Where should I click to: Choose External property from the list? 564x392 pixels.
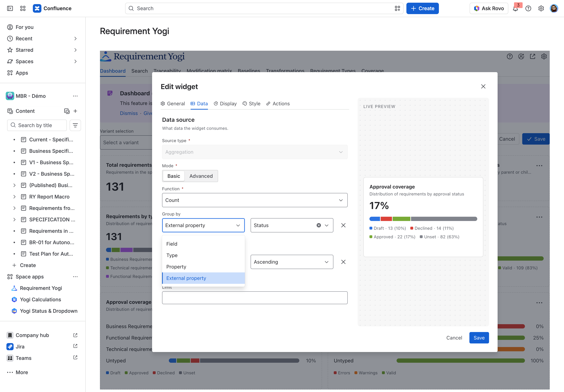(203, 278)
